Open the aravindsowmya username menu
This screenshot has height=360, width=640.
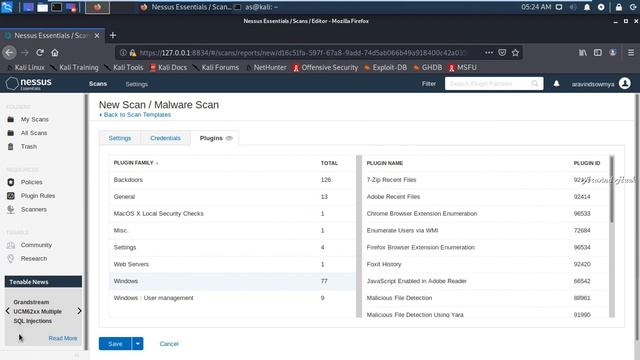point(593,84)
